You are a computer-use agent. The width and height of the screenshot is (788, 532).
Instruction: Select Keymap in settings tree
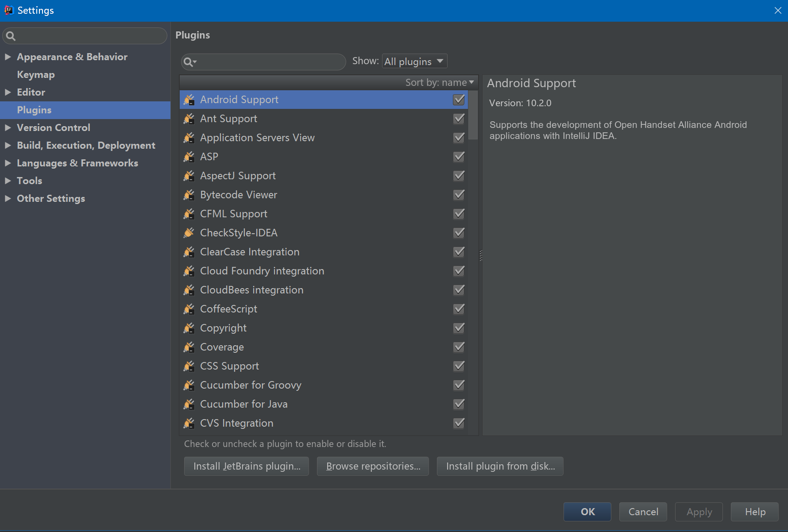pyautogui.click(x=36, y=75)
